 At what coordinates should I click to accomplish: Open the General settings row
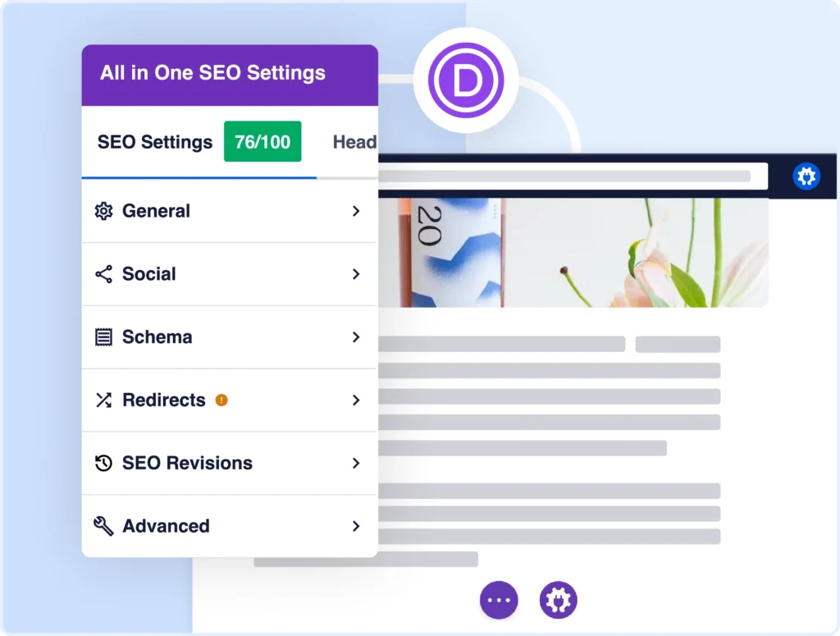(230, 211)
